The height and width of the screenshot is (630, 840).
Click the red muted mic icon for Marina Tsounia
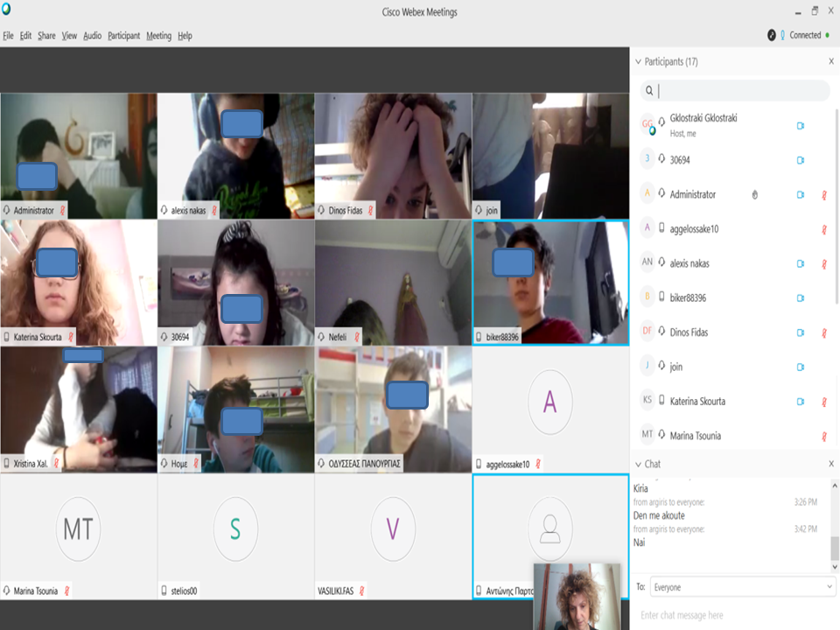824,436
